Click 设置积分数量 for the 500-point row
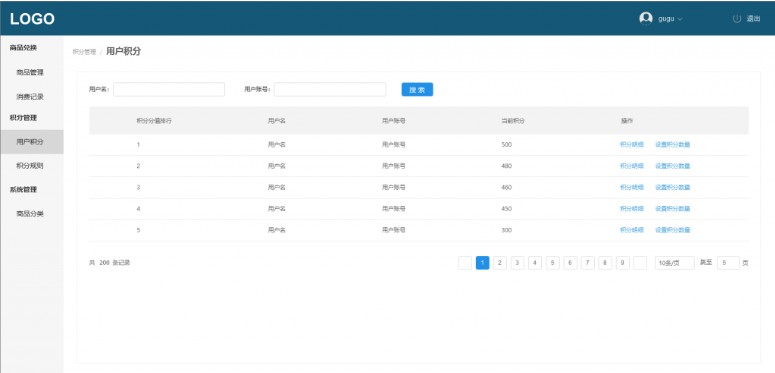 (x=673, y=145)
